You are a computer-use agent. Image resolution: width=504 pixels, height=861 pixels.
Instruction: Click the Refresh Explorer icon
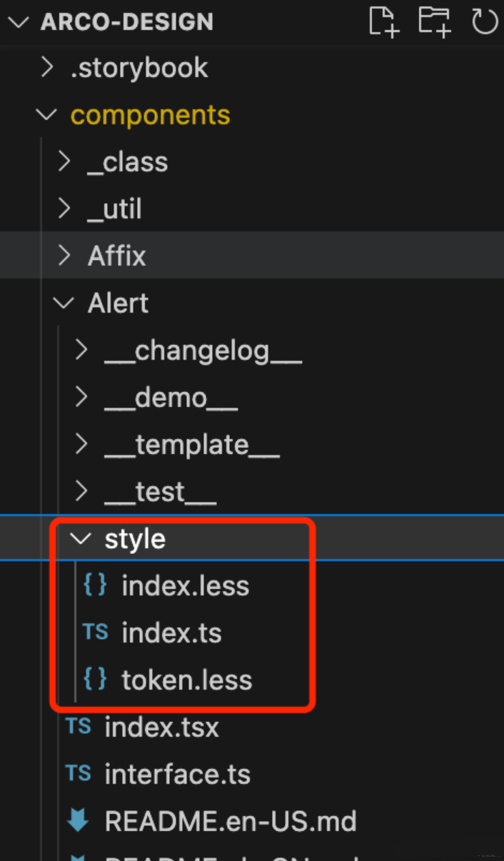point(485,21)
